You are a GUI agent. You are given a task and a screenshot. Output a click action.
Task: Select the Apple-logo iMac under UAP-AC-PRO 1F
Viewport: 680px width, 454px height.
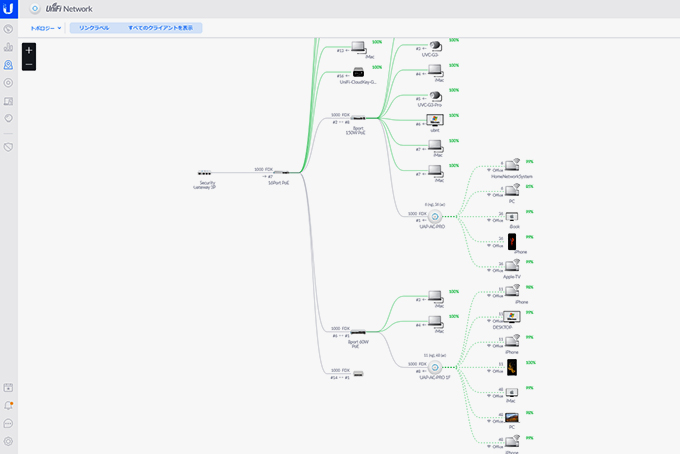click(512, 392)
